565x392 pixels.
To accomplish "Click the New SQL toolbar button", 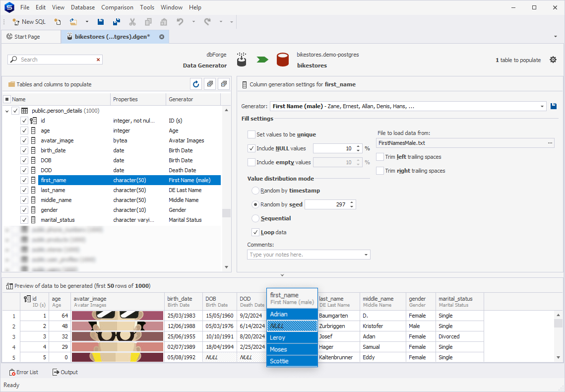I will (x=29, y=22).
